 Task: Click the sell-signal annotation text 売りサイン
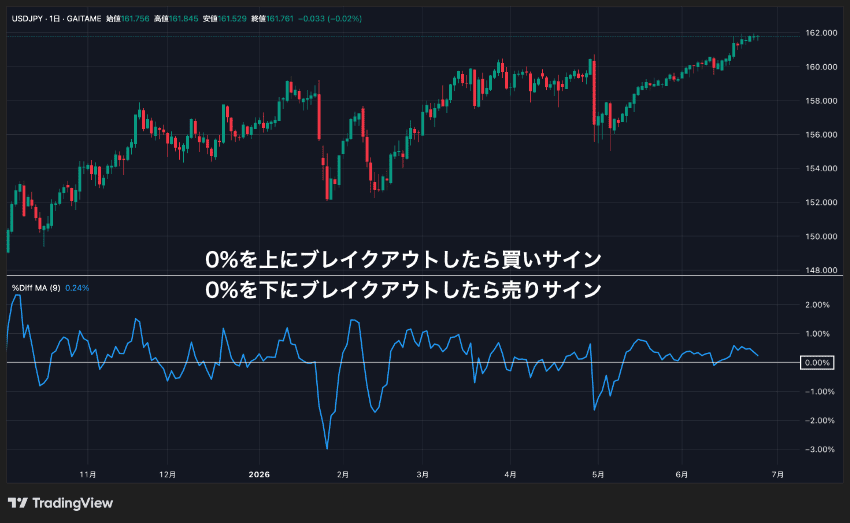(x=551, y=290)
